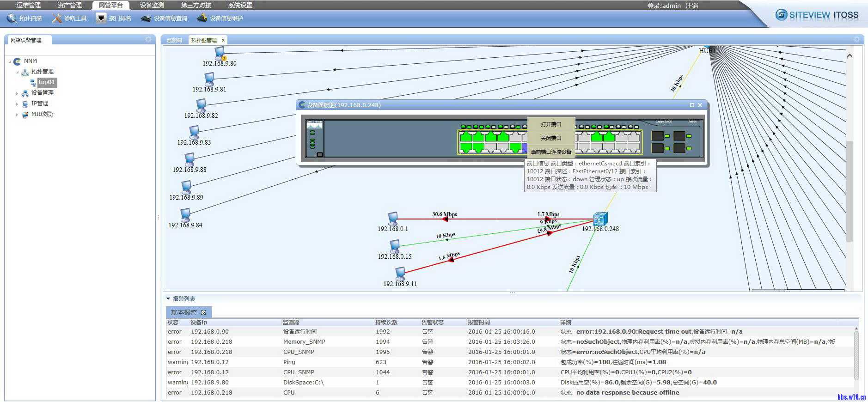Expand the IP管理 tree node

coord(17,104)
